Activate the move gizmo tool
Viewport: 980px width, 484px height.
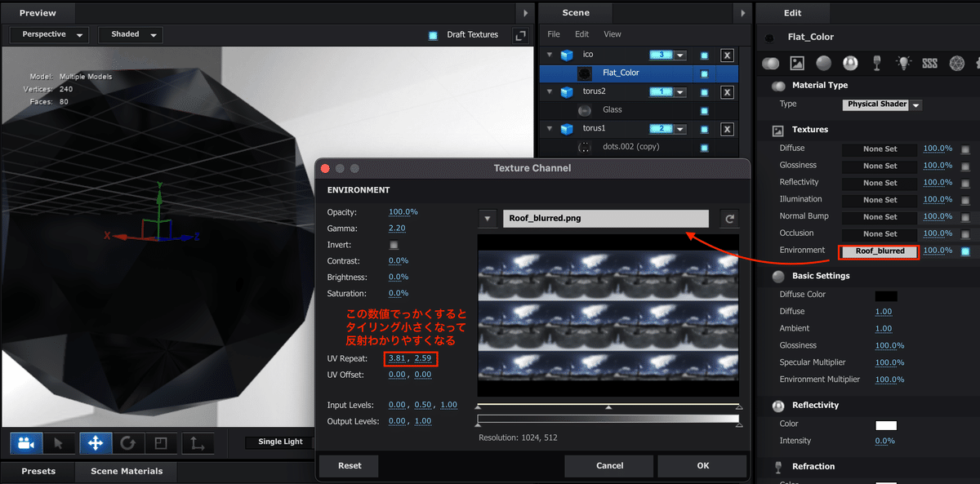(95, 442)
